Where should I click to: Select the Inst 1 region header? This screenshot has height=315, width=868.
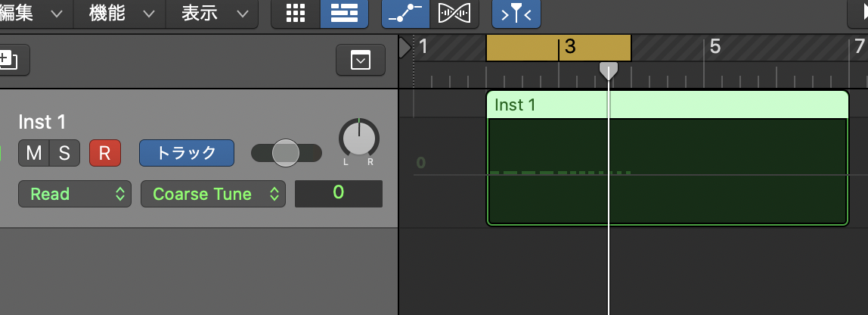click(x=667, y=104)
